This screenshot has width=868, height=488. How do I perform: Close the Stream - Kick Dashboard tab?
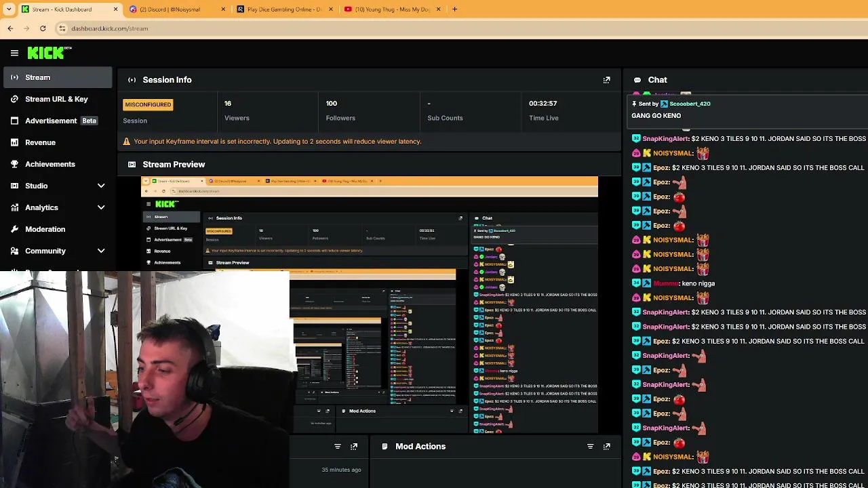[x=115, y=9]
